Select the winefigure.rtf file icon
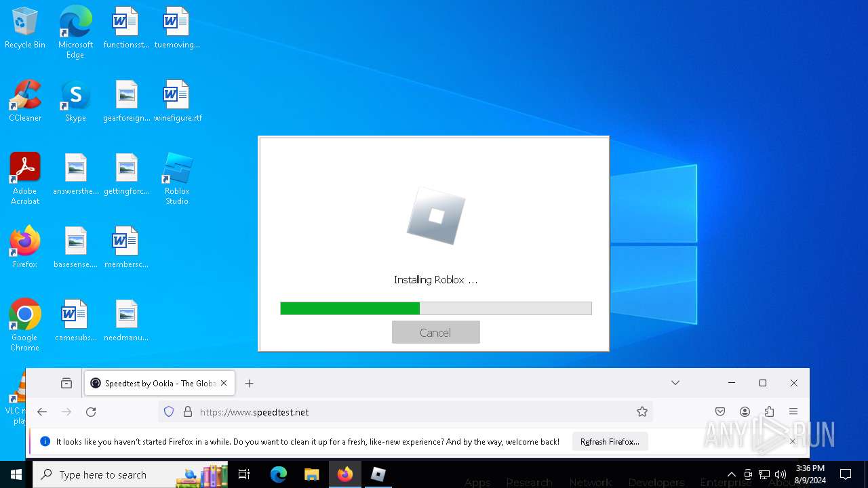This screenshot has height=488, width=868. tap(177, 101)
